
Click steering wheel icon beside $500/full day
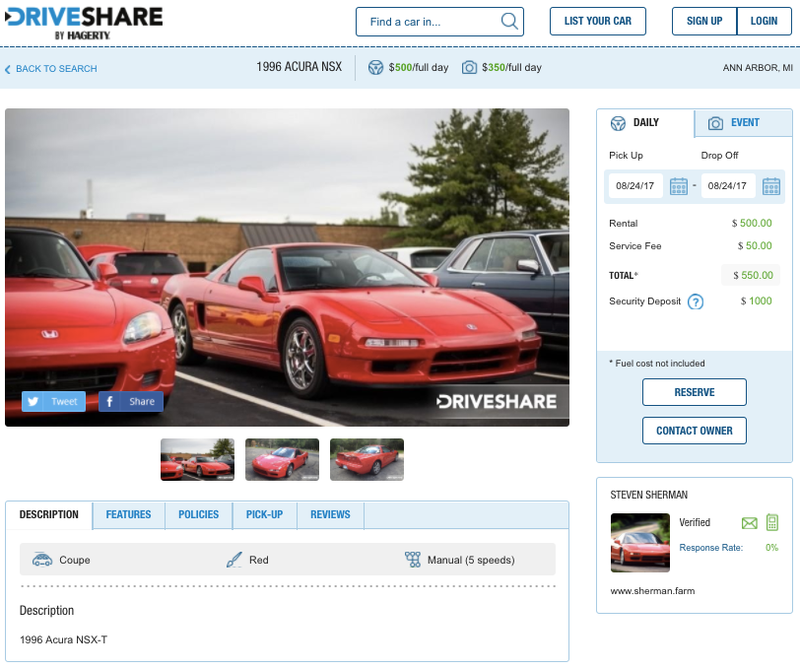tap(376, 67)
